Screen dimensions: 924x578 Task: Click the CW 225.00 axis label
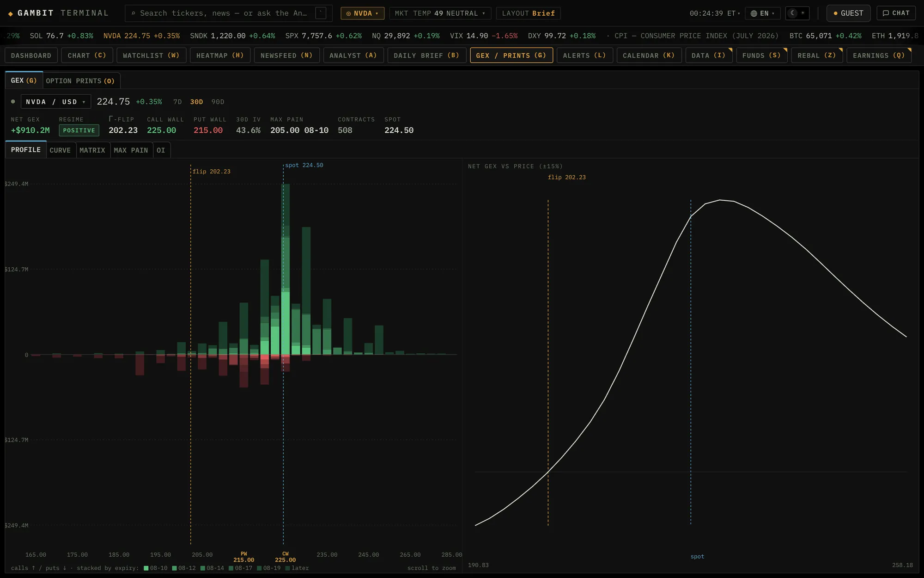tap(286, 557)
